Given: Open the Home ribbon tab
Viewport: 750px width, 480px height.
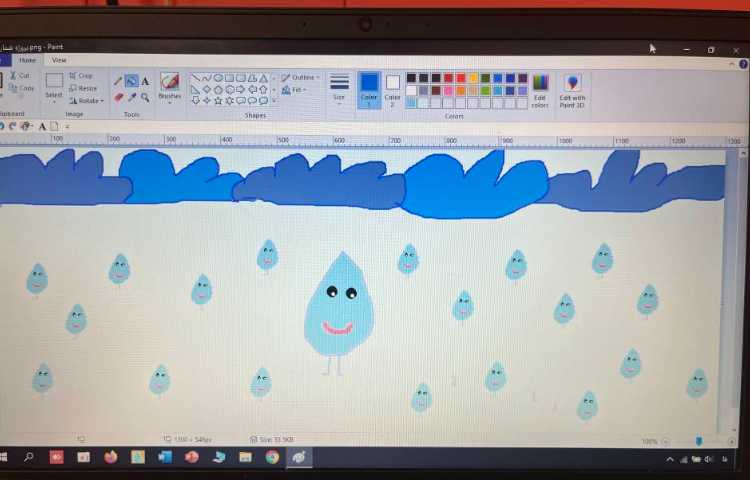Looking at the screenshot, I should click(28, 60).
